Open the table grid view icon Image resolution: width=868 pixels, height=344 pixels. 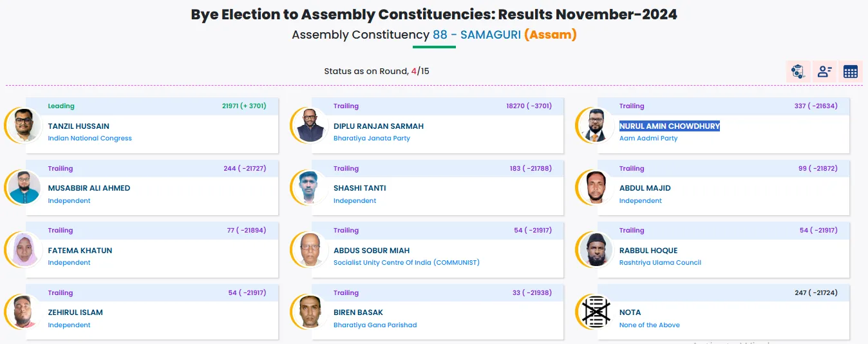click(x=851, y=72)
